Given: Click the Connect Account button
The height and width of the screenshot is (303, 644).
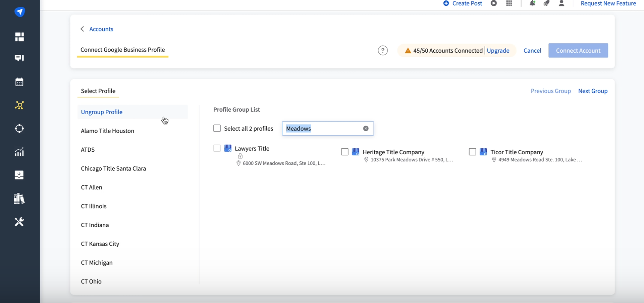Looking at the screenshot, I should tap(578, 50).
